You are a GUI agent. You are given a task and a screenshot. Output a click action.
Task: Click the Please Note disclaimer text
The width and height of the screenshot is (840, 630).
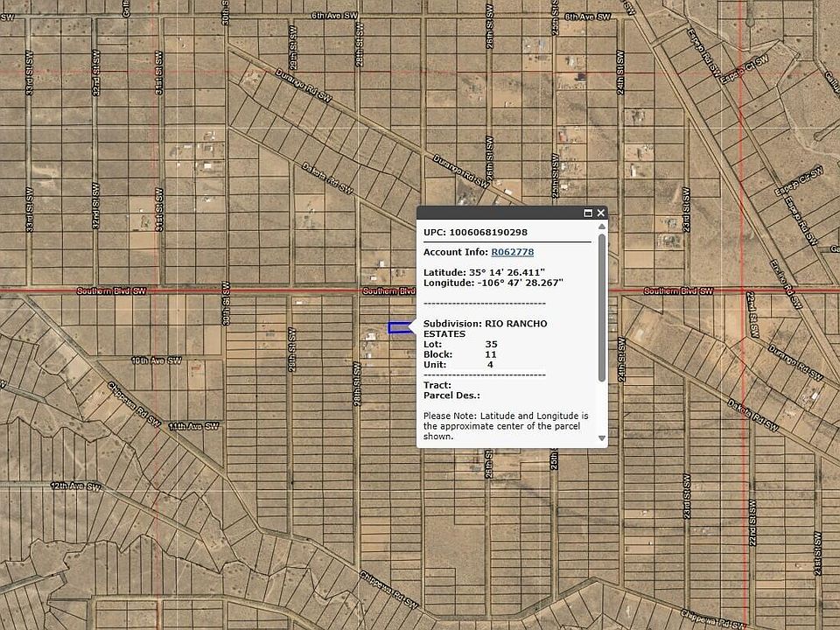(x=506, y=425)
